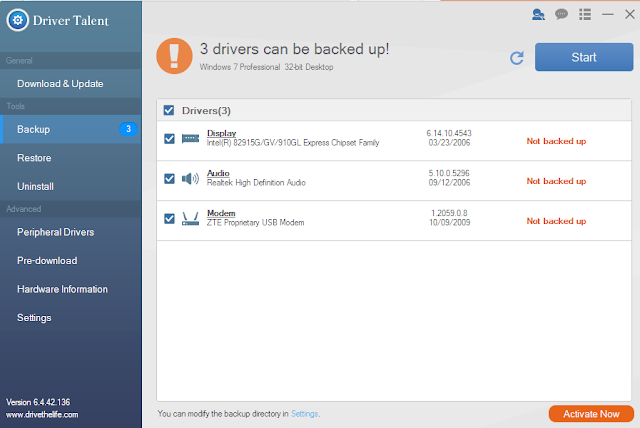This screenshot has height=428, width=640.
Task: Click the Modem router device icon
Action: click(190, 219)
